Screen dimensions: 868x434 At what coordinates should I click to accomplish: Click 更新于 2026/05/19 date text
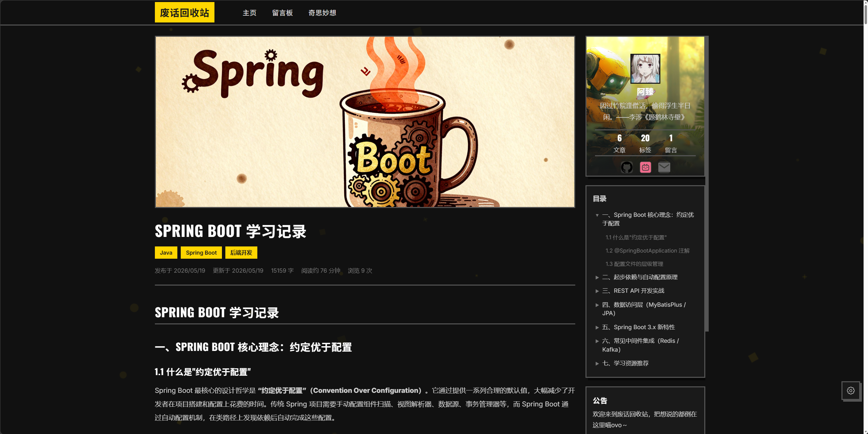[x=238, y=271]
